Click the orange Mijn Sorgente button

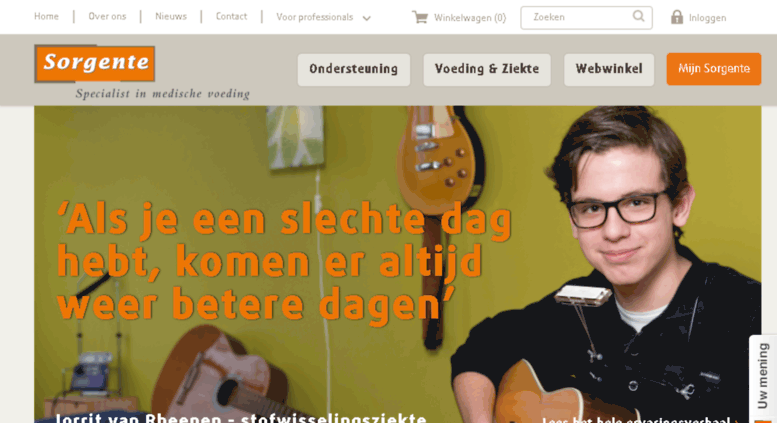point(714,69)
